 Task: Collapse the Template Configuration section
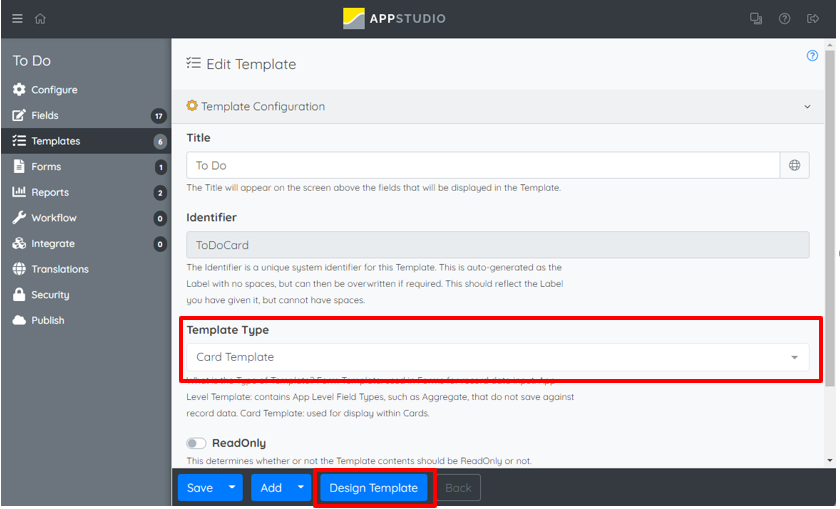[x=807, y=107]
